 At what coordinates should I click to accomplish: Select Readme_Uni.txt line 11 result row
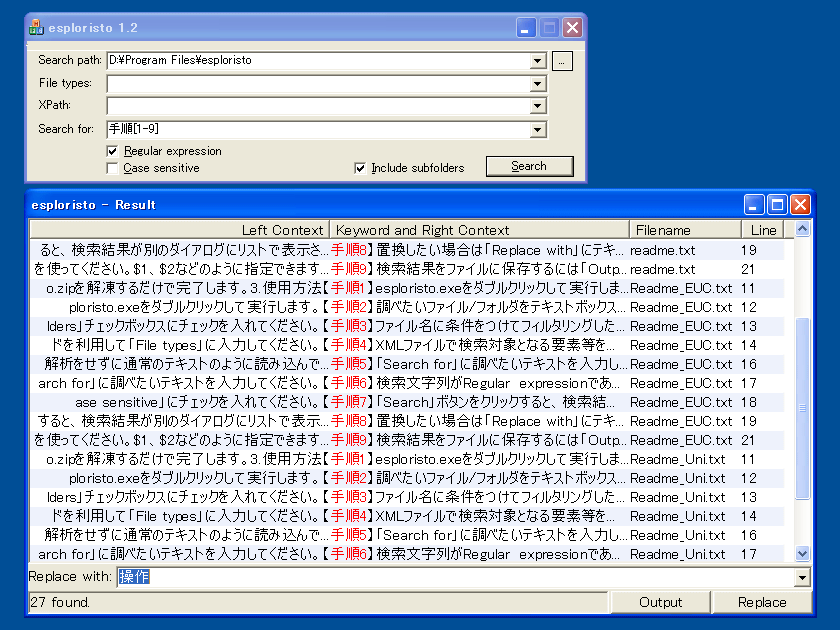407,459
